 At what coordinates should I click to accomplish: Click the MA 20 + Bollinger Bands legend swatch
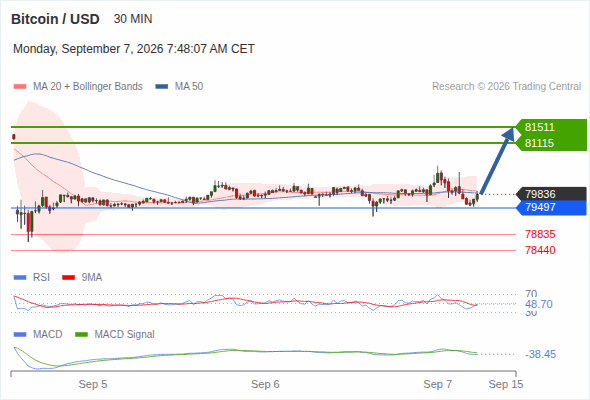[x=20, y=87]
